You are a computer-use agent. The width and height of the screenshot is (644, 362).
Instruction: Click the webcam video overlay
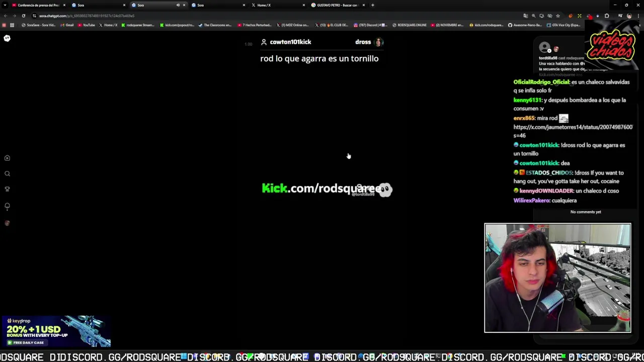coord(557,278)
